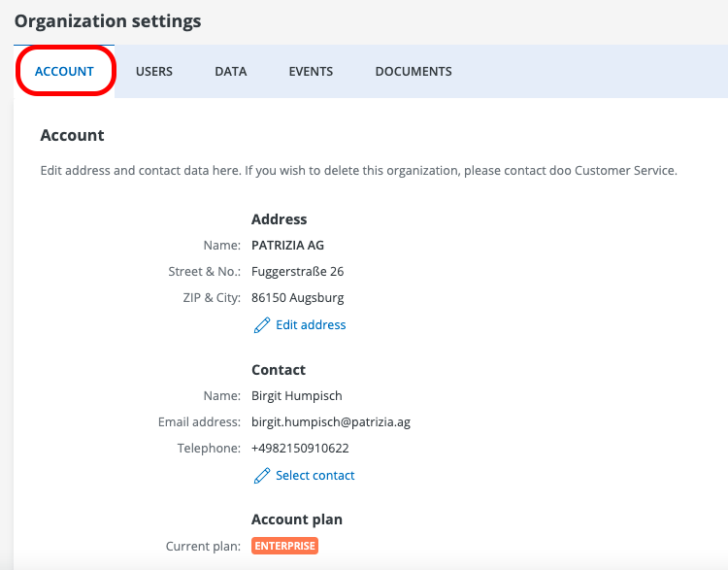
Task: Click the Select contact link
Action: coord(315,476)
